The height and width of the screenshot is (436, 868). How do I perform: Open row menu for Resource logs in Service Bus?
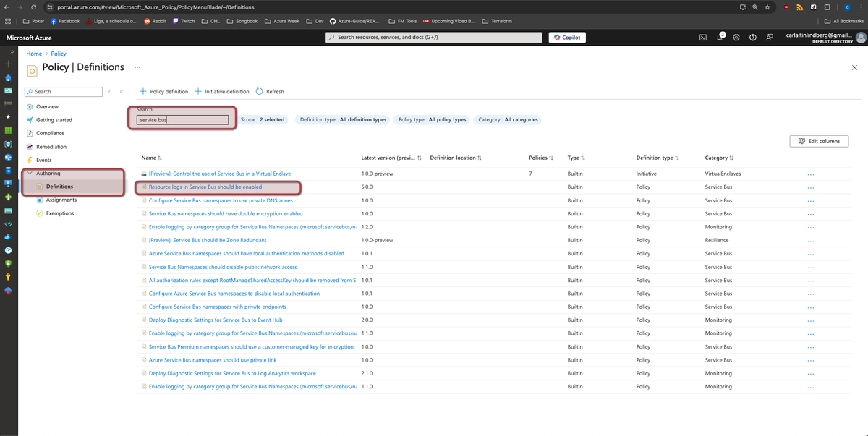[810, 187]
